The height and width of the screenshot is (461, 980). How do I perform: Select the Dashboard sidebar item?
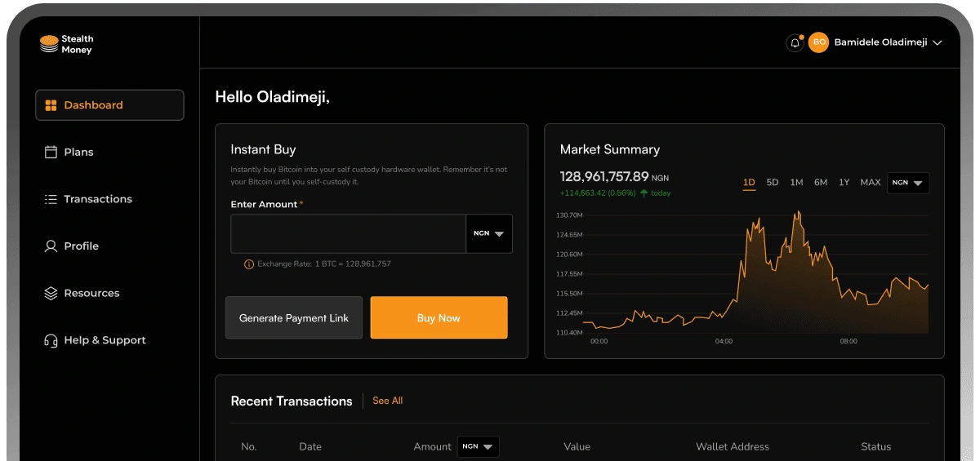click(x=109, y=105)
